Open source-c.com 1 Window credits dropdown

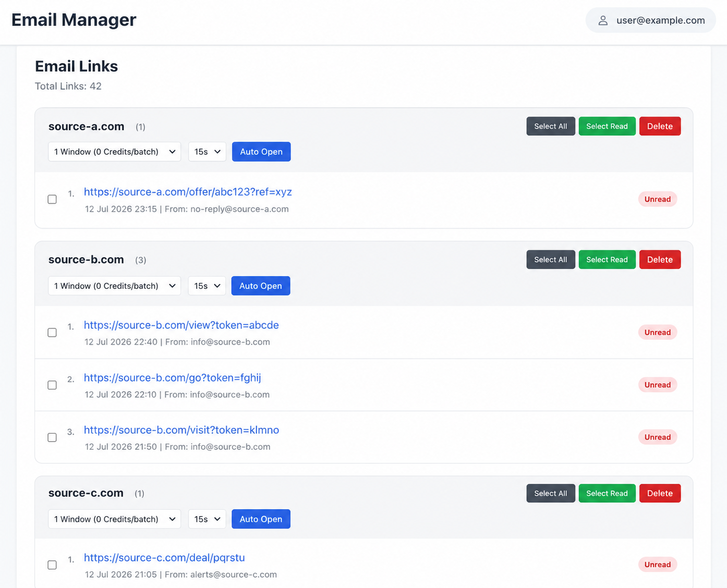pyautogui.click(x=115, y=519)
